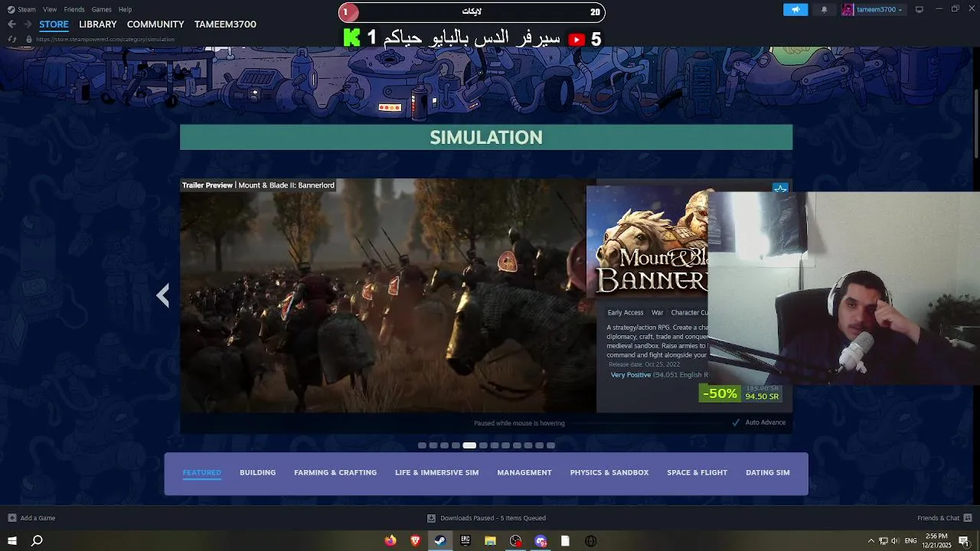Launch Brave browser from the taskbar
Image resolution: width=980 pixels, height=551 pixels.
click(x=416, y=541)
